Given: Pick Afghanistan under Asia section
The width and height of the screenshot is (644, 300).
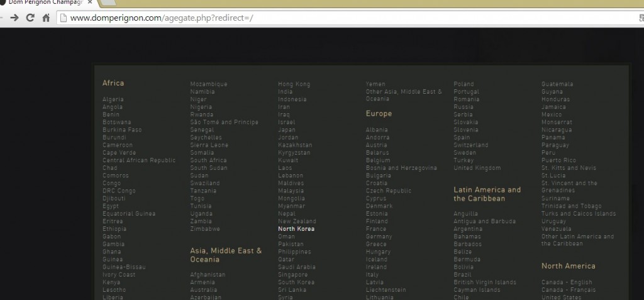Looking at the screenshot, I should tap(208, 274).
